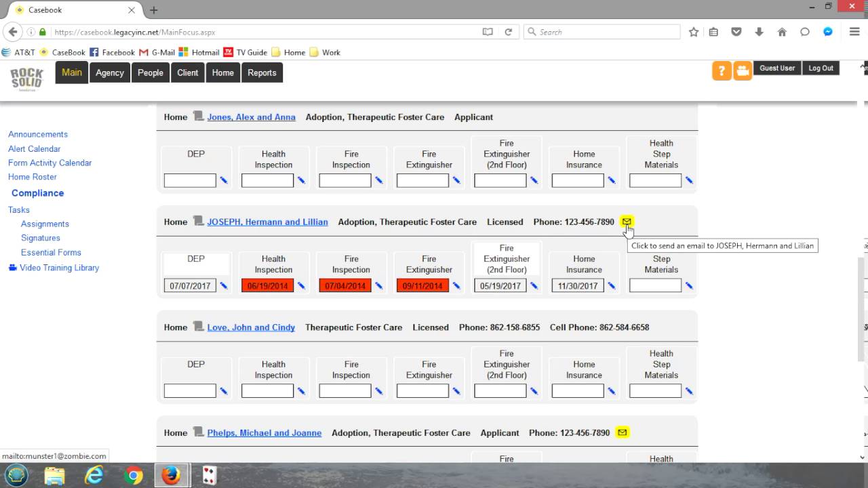The image size is (868, 488).
Task: Open Firefox hamburger menu
Action: coord(854,32)
